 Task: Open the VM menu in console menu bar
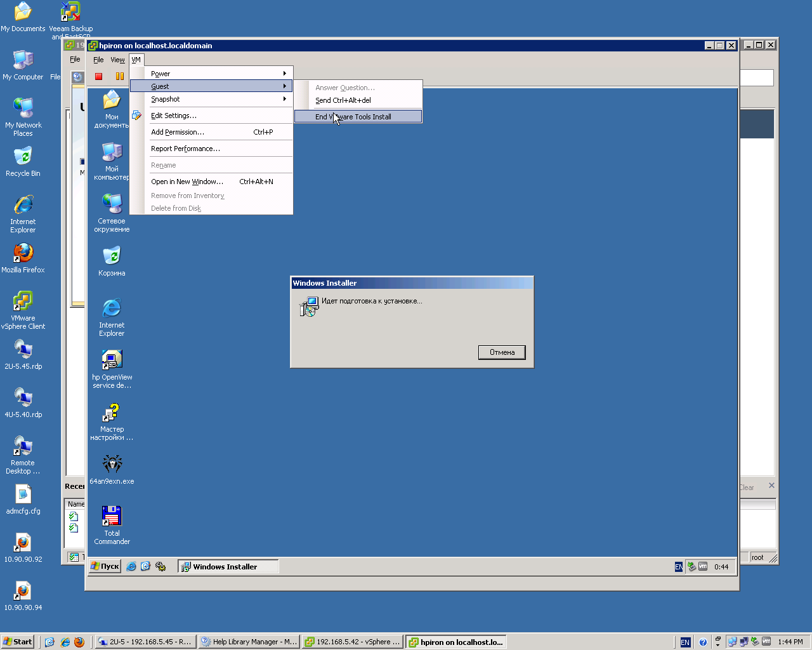[x=136, y=60]
